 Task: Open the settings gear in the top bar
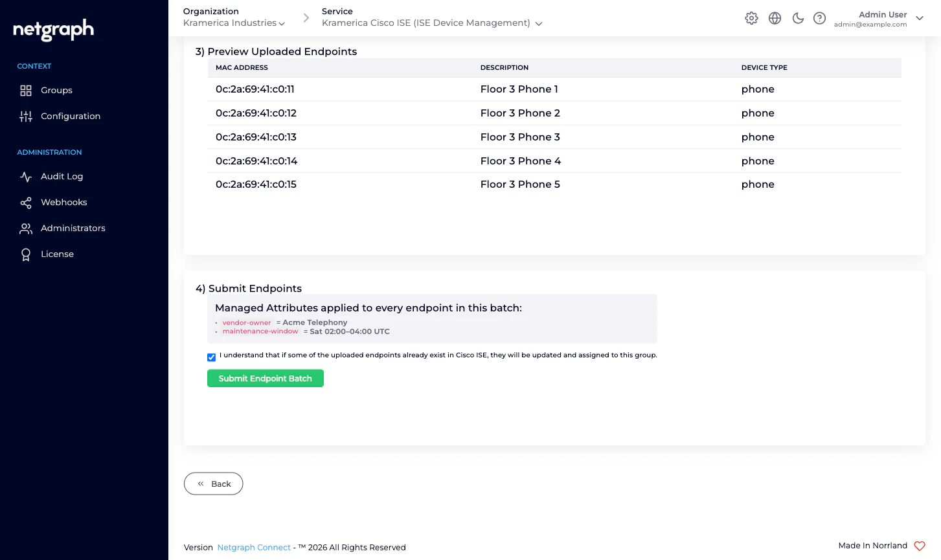click(751, 18)
